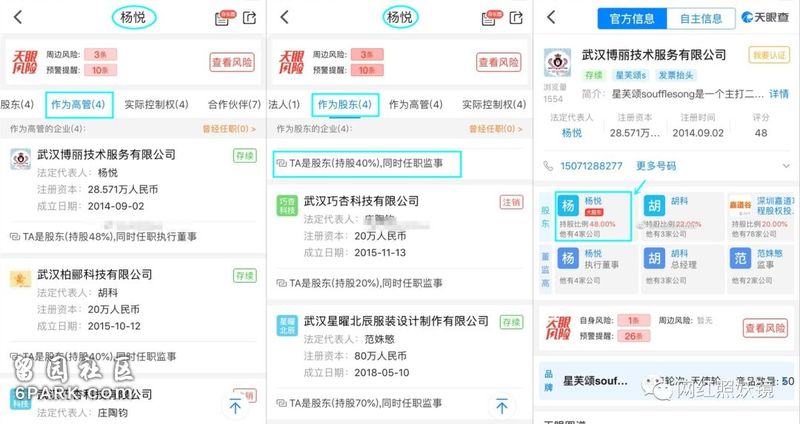Open 天眼查 logo in right panel

coord(765,18)
